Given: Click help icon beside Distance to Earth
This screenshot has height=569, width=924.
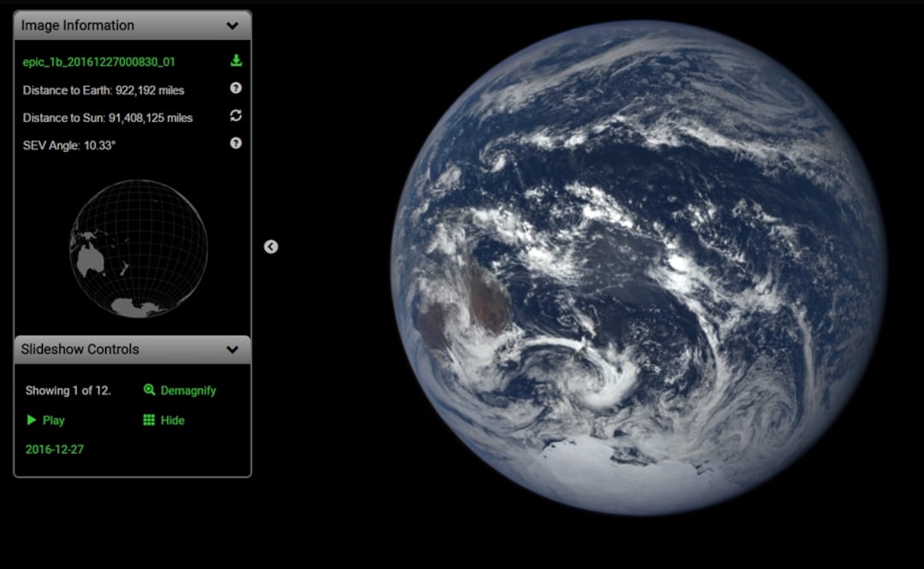Looking at the screenshot, I should (236, 88).
